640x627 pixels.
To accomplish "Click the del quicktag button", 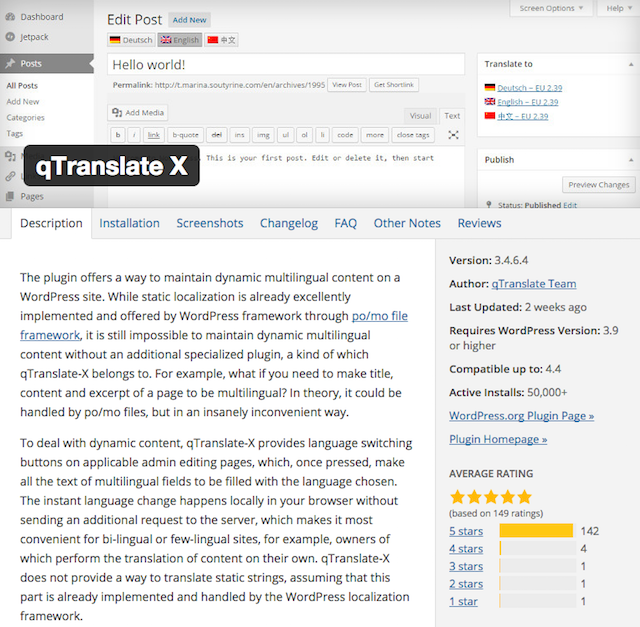I will tap(217, 135).
